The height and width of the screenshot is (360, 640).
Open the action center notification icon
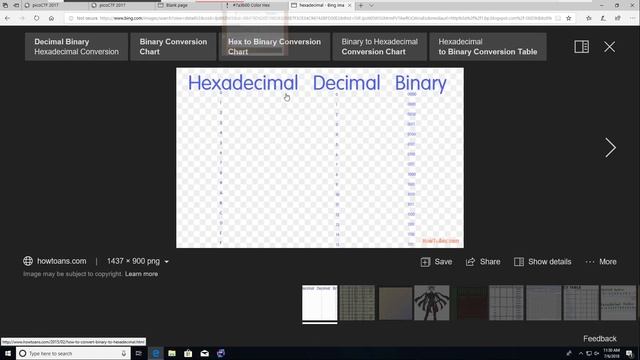(629, 353)
